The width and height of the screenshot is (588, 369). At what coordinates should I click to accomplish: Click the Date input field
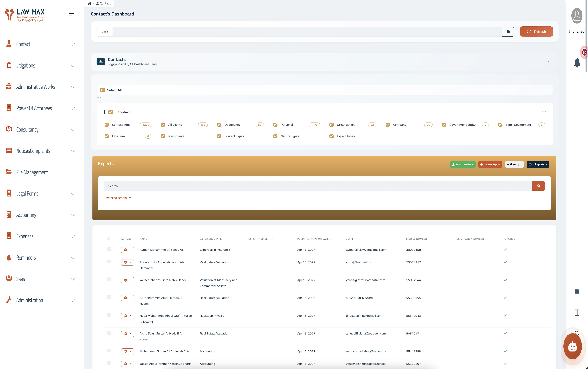pos(307,32)
